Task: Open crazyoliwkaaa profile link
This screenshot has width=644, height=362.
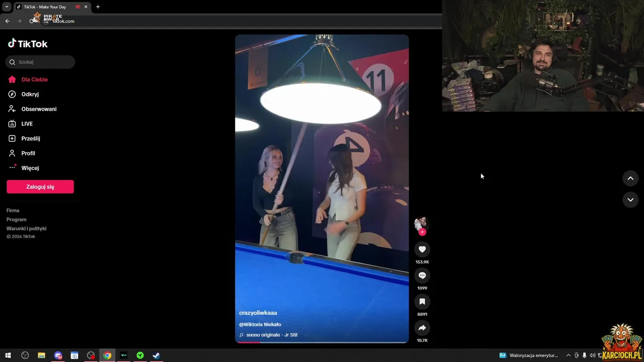Action: tap(258, 313)
